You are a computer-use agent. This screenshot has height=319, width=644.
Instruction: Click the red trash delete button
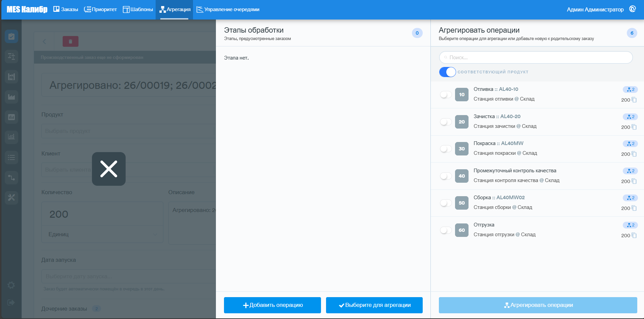70,41
